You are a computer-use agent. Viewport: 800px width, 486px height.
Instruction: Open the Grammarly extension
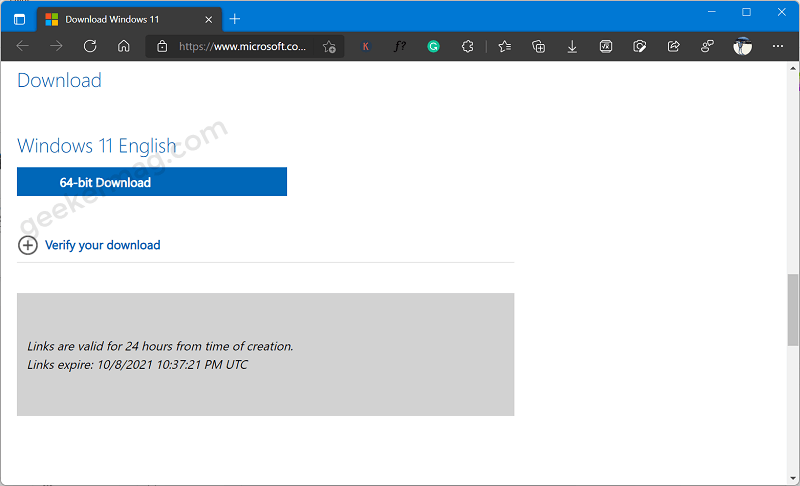pyautogui.click(x=433, y=46)
